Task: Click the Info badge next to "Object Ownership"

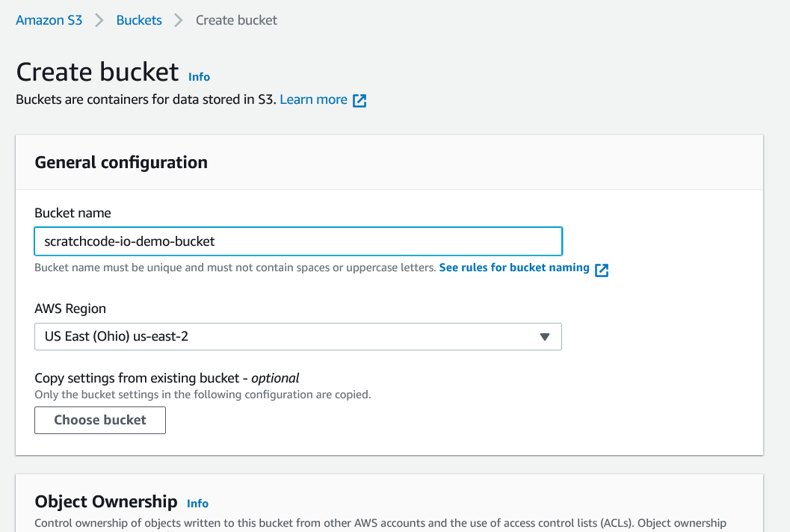Action: pyautogui.click(x=197, y=503)
